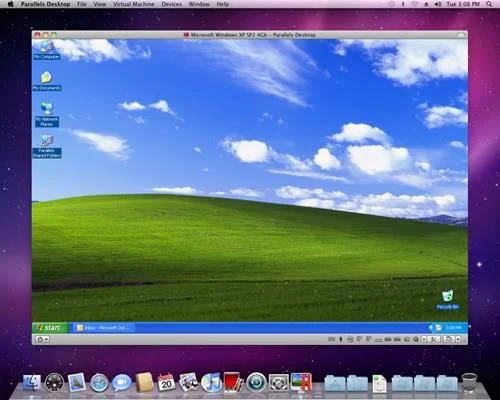Viewport: 500px width, 400px height.
Task: Select the My Computer desktop icon
Action: pyautogui.click(x=47, y=50)
